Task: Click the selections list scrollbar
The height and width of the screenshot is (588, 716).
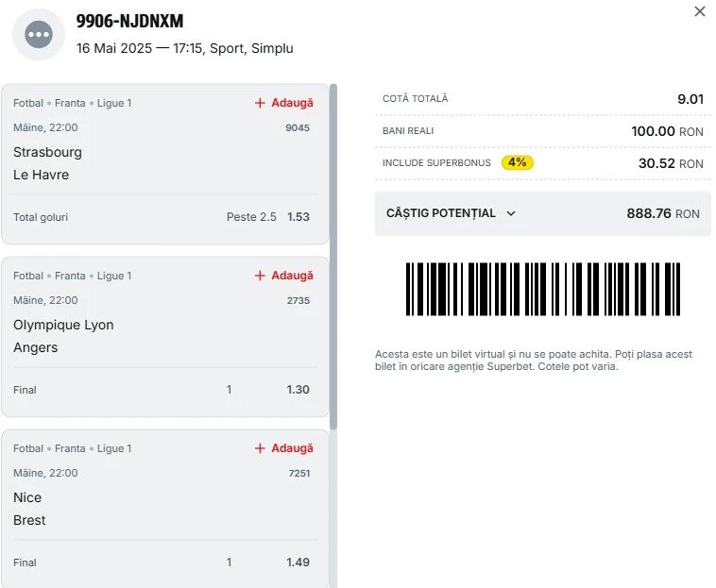Action: [x=333, y=257]
